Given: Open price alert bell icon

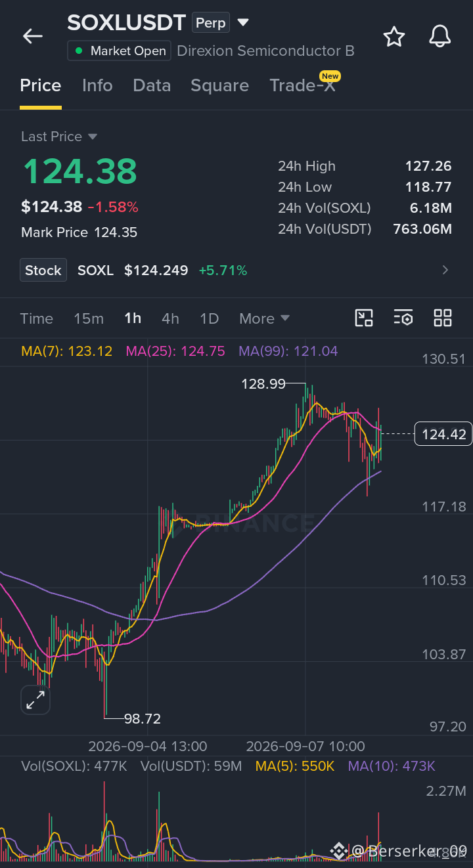Looking at the screenshot, I should (440, 36).
